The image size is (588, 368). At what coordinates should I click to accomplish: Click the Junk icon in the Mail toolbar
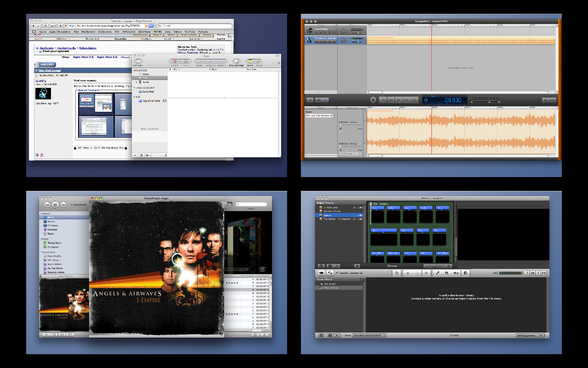[x=186, y=61]
